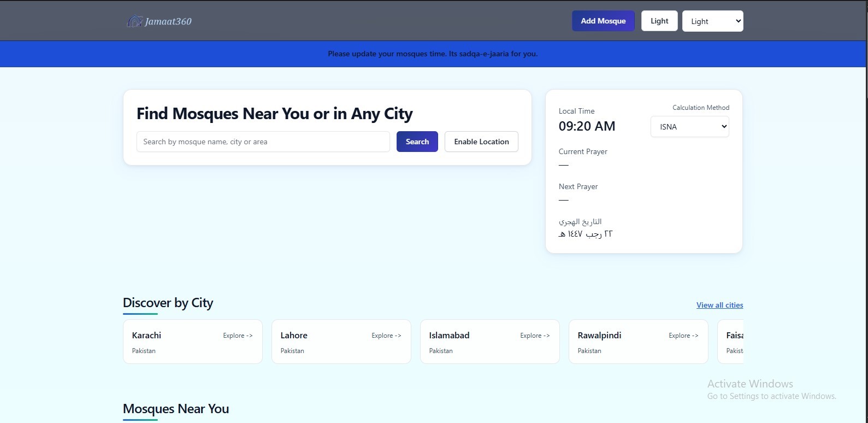Enable Location for nearby mosques
Screen dimensions: 868x423
481,142
